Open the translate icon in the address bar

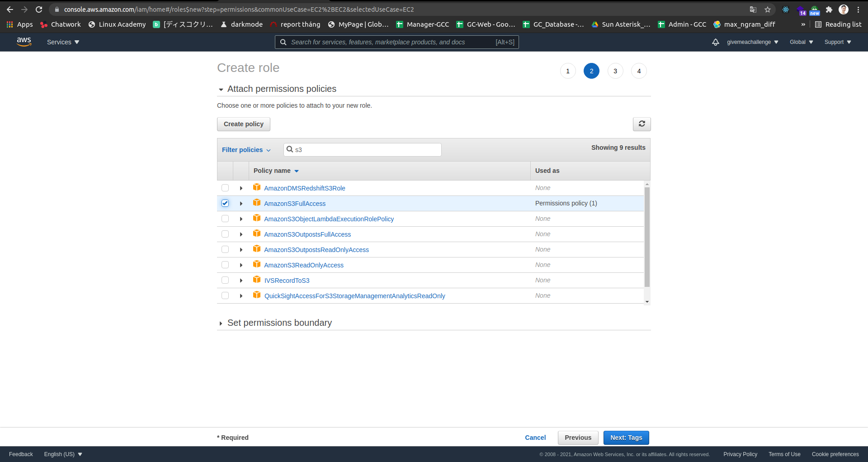[x=753, y=9]
